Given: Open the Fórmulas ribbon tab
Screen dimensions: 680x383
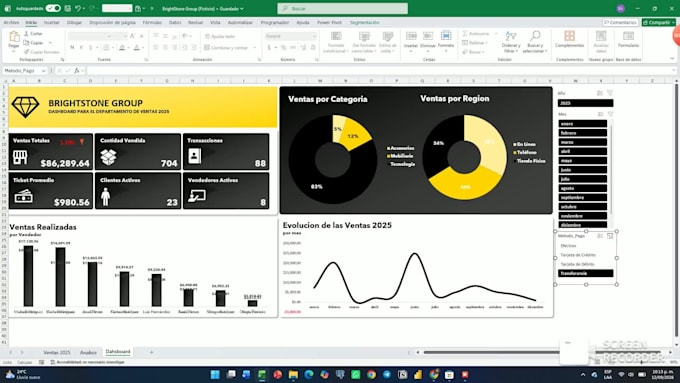Looking at the screenshot, I should 152,22.
